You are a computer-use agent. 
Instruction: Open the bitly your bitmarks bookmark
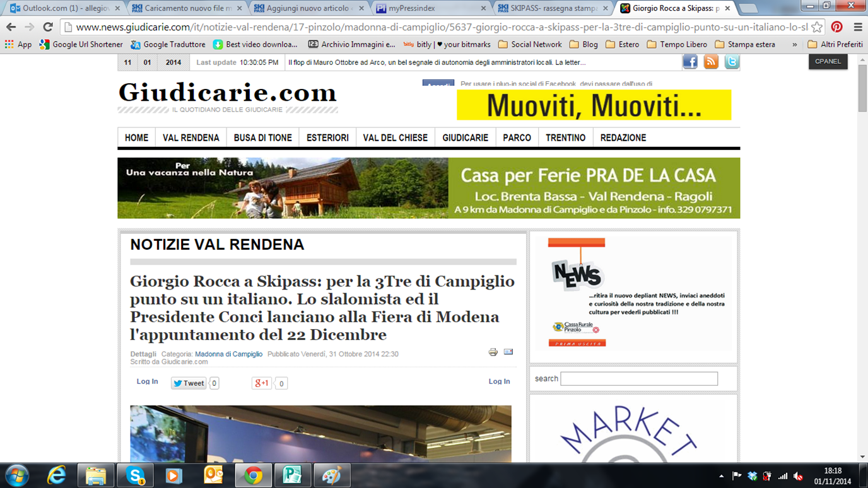coord(447,45)
